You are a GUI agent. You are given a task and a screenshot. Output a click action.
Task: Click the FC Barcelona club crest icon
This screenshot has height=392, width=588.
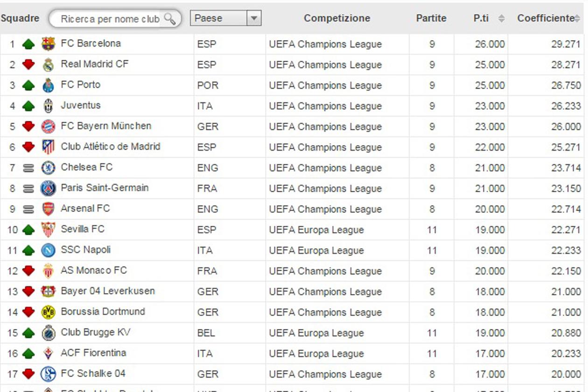click(x=48, y=44)
